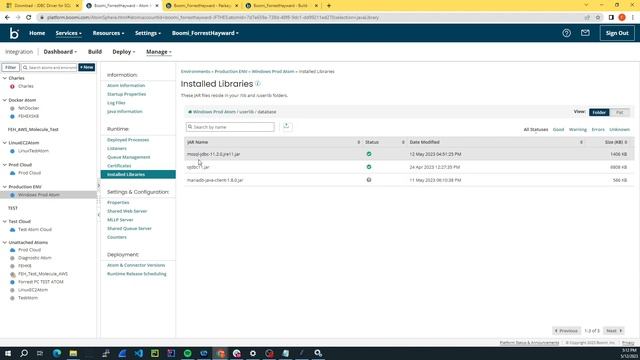Sort table by JAR Name column

point(198,142)
